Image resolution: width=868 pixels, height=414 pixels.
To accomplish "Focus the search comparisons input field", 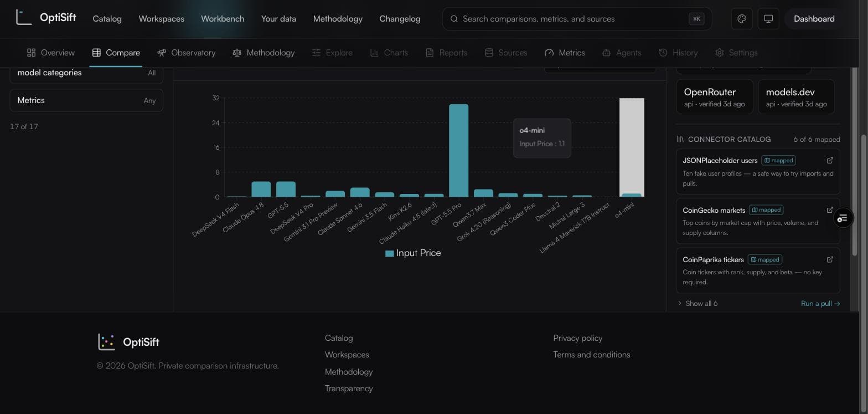I will (x=577, y=19).
